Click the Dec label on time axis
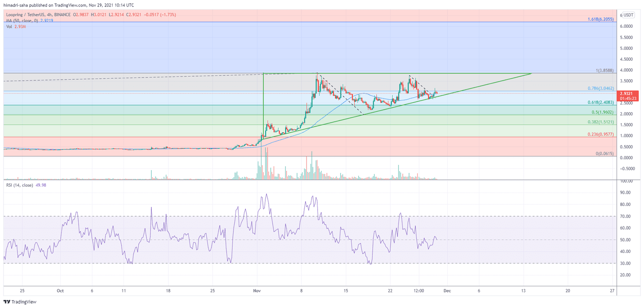The height and width of the screenshot is (308, 644). (447, 291)
